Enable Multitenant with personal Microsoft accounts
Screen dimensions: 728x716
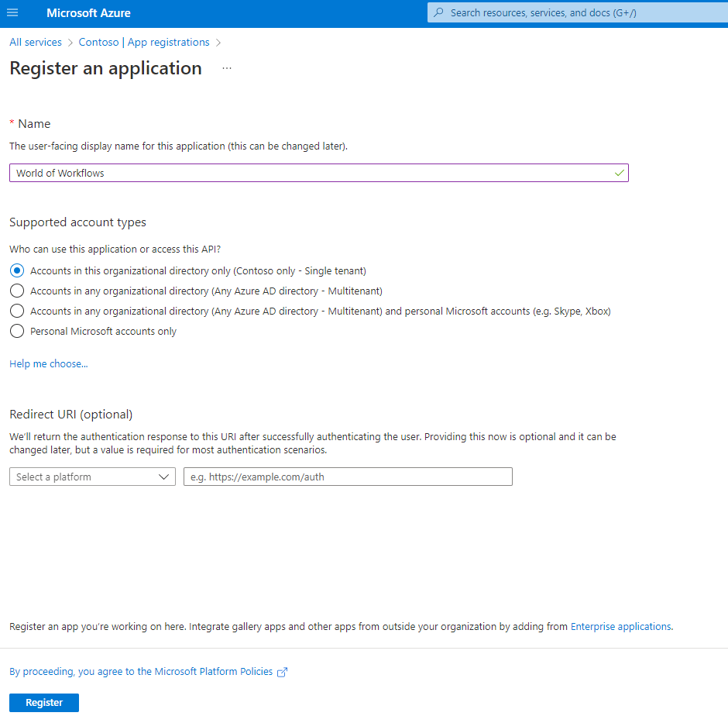(x=16, y=311)
